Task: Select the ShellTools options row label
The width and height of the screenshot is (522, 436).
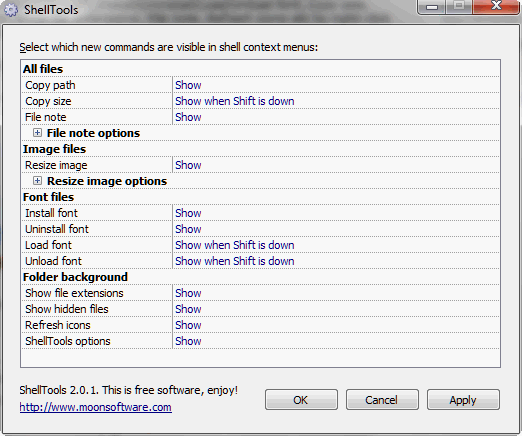Action: (x=68, y=341)
